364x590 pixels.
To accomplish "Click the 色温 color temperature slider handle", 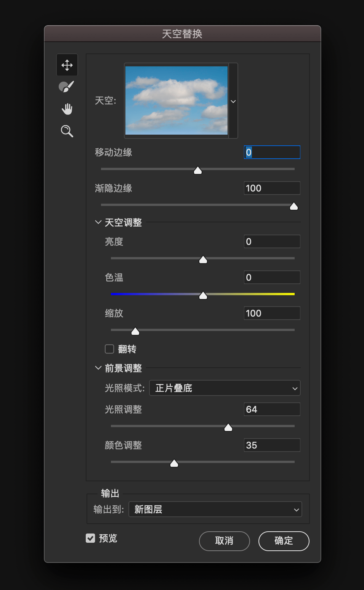I will [x=203, y=295].
